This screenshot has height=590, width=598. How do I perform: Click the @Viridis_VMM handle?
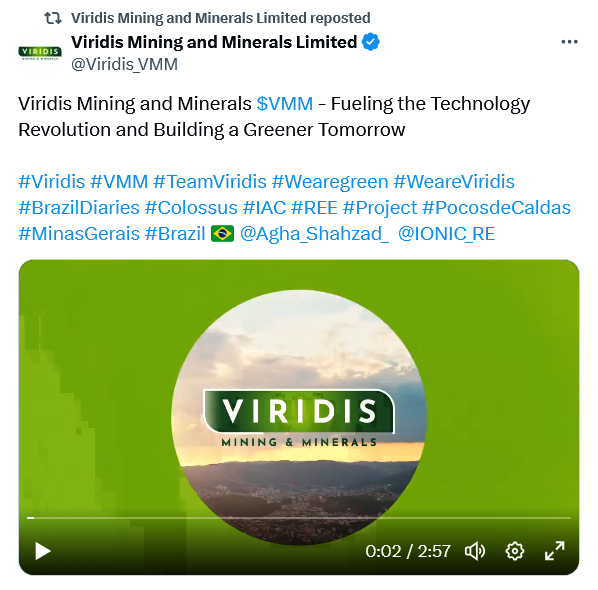124,64
